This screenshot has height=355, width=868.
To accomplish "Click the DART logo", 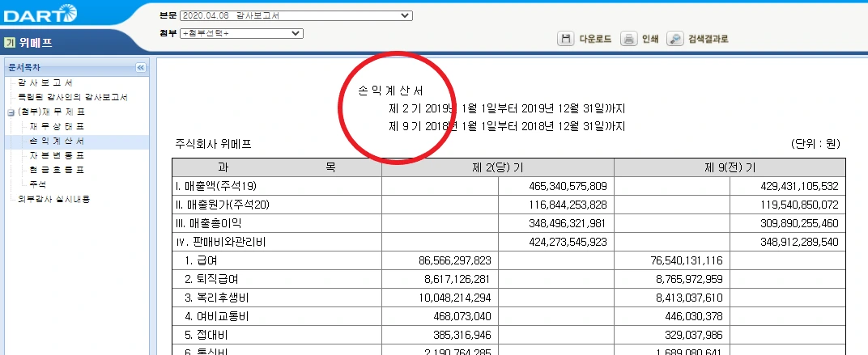I will point(40,15).
